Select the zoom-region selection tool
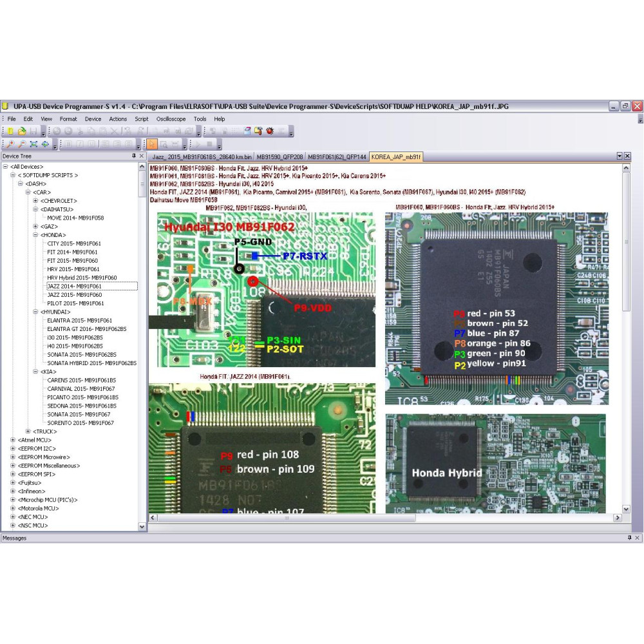The height and width of the screenshot is (644, 644). 164,144
